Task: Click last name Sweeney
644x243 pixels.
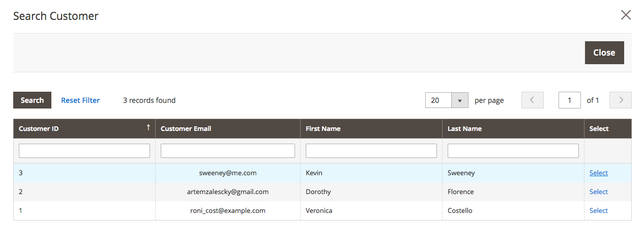Action: [461, 173]
